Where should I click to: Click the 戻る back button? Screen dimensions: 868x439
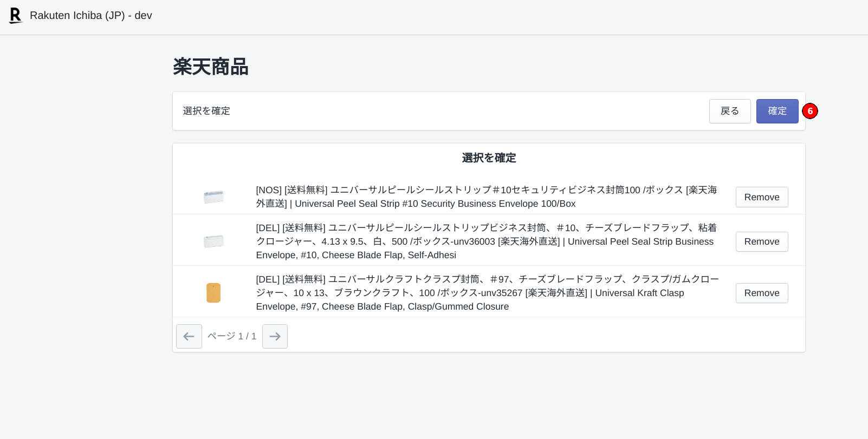pyautogui.click(x=730, y=111)
